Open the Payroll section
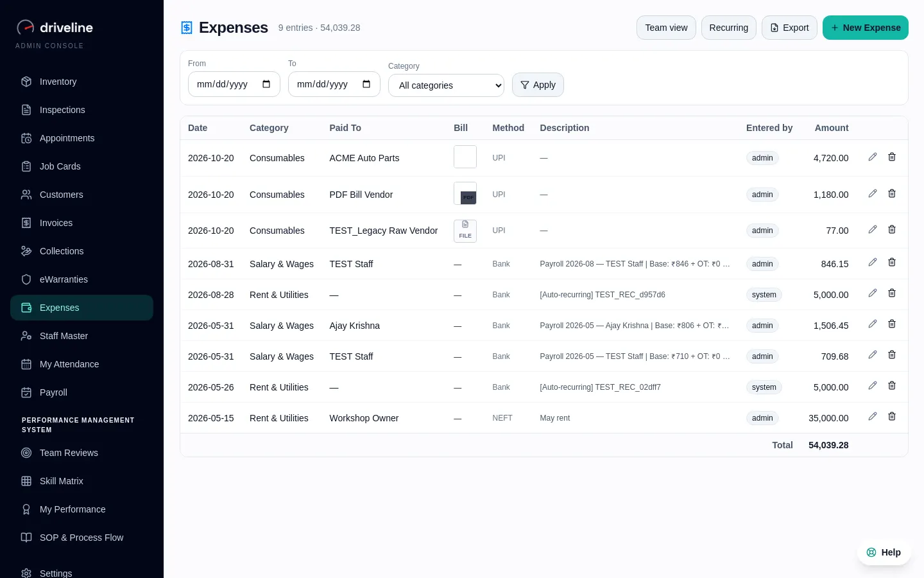Image resolution: width=924 pixels, height=578 pixels. click(81, 392)
